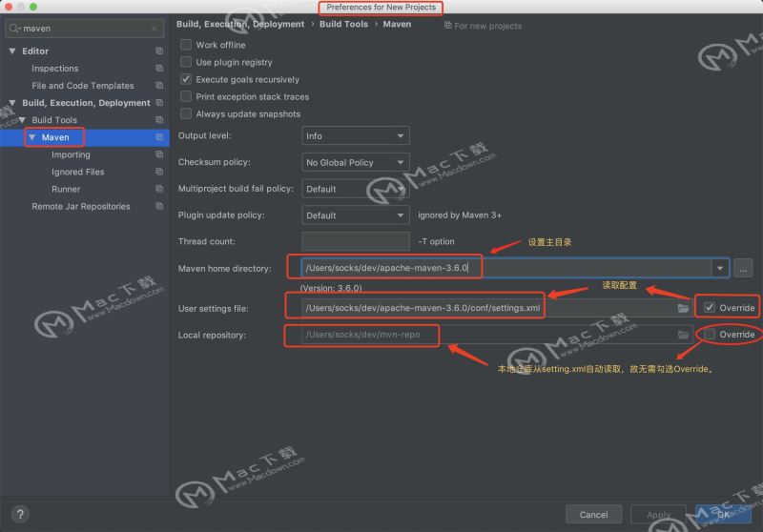This screenshot has height=532, width=763.
Task: Enable Use plugin registry checkbox
Action: (x=186, y=62)
